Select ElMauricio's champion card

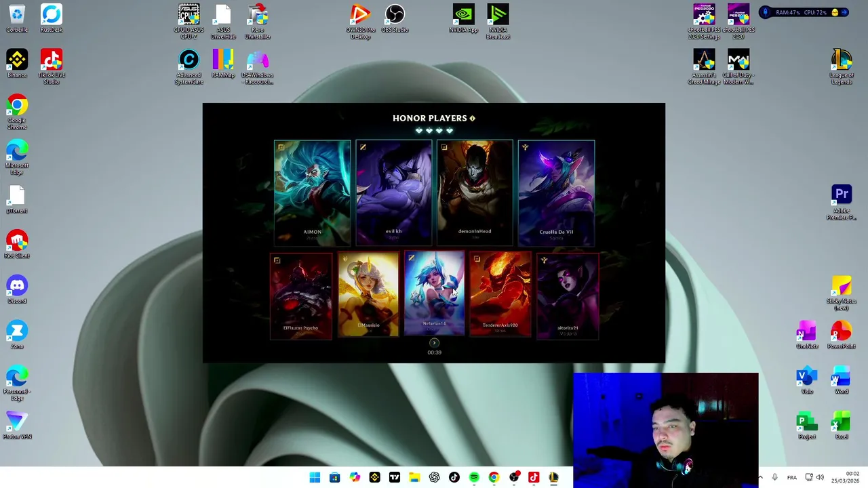[368, 294]
